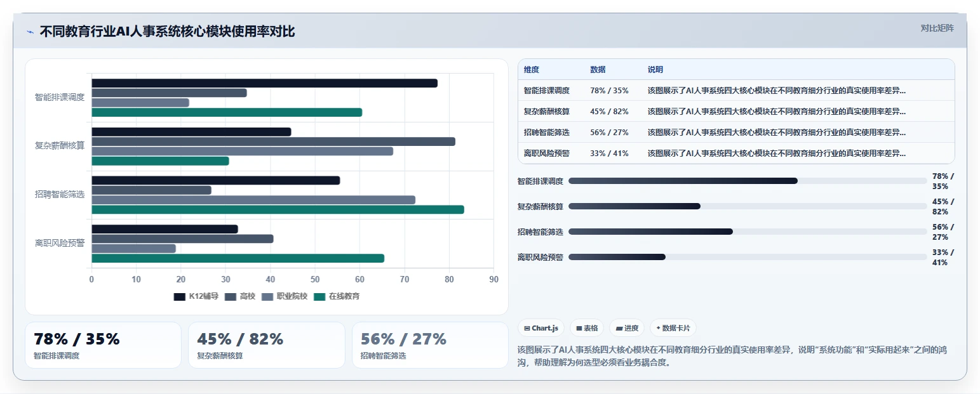Click the 数据 table column header
This screenshot has width=980, height=394.
click(598, 70)
